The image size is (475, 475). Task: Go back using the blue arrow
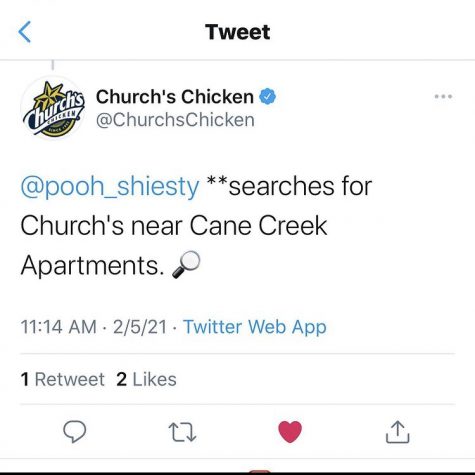(x=24, y=32)
